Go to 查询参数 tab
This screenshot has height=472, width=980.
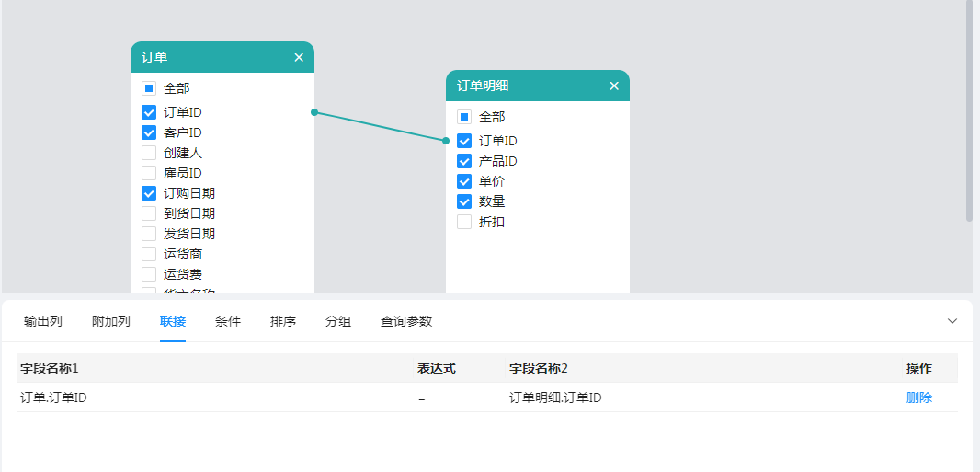tap(406, 321)
